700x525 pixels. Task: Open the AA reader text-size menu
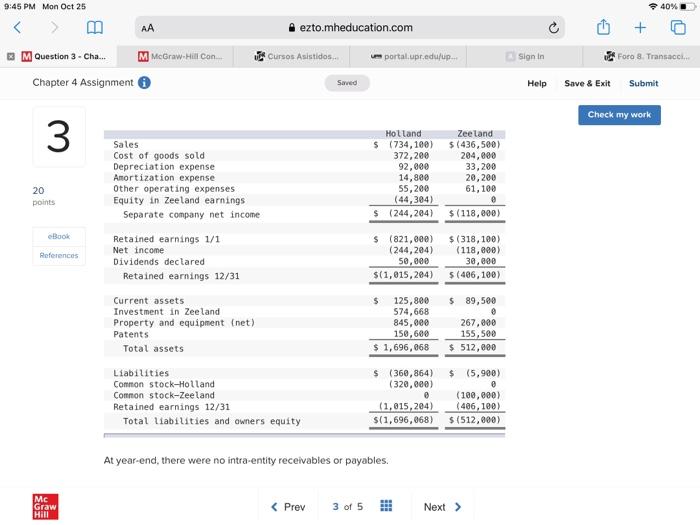pos(148,28)
